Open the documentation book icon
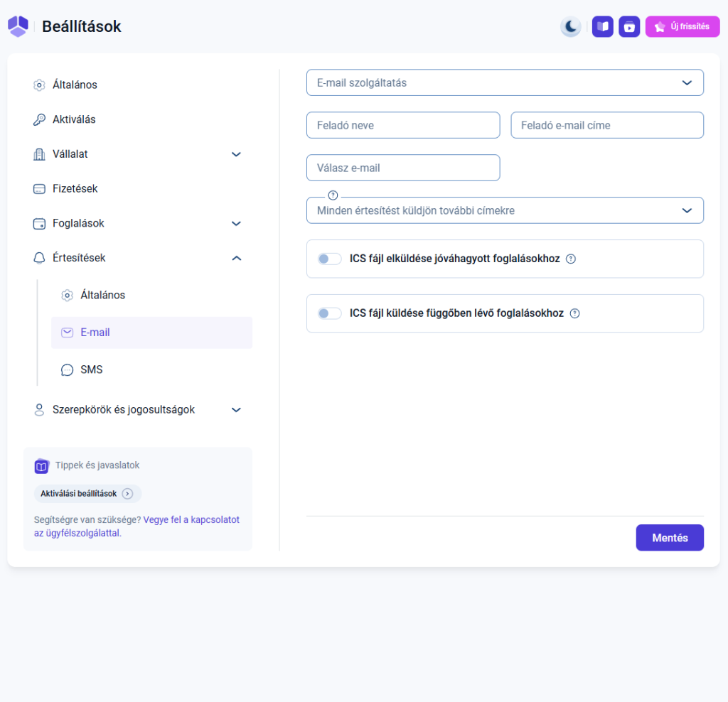 click(603, 27)
